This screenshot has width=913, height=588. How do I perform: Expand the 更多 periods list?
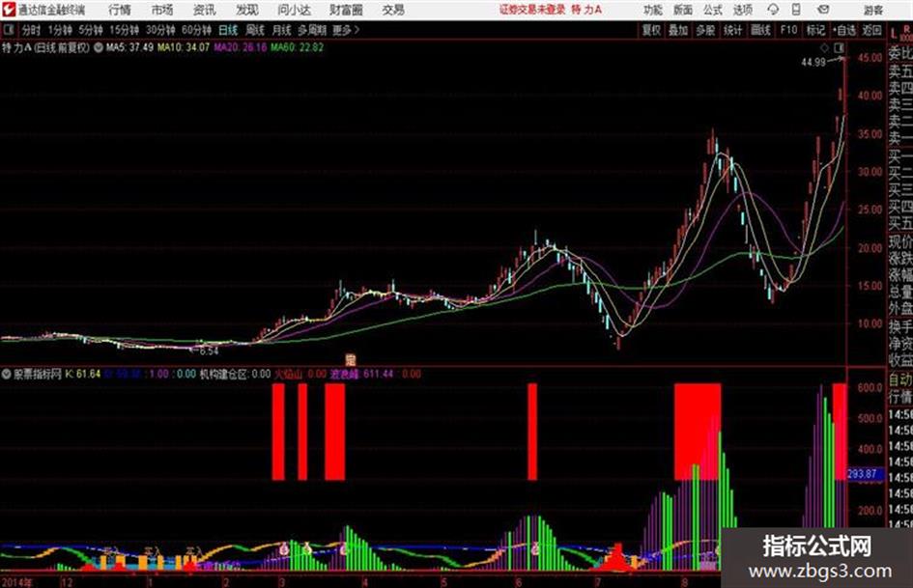point(346,30)
